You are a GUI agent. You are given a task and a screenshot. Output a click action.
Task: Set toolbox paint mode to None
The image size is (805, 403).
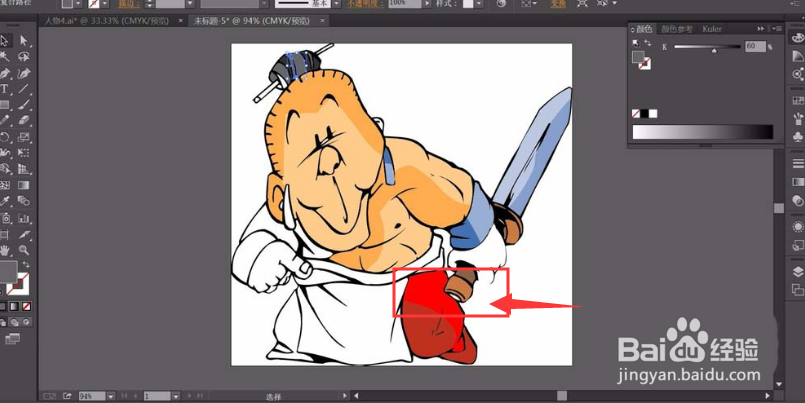(x=27, y=306)
